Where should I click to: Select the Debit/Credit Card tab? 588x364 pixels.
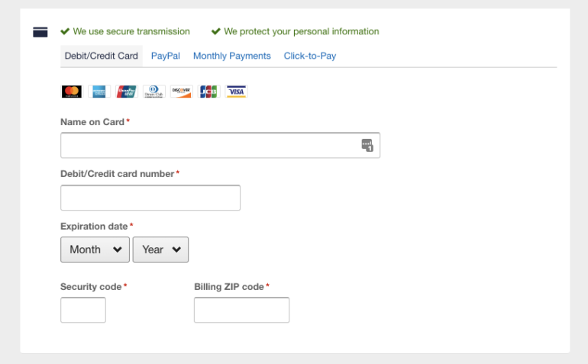pyautogui.click(x=102, y=56)
